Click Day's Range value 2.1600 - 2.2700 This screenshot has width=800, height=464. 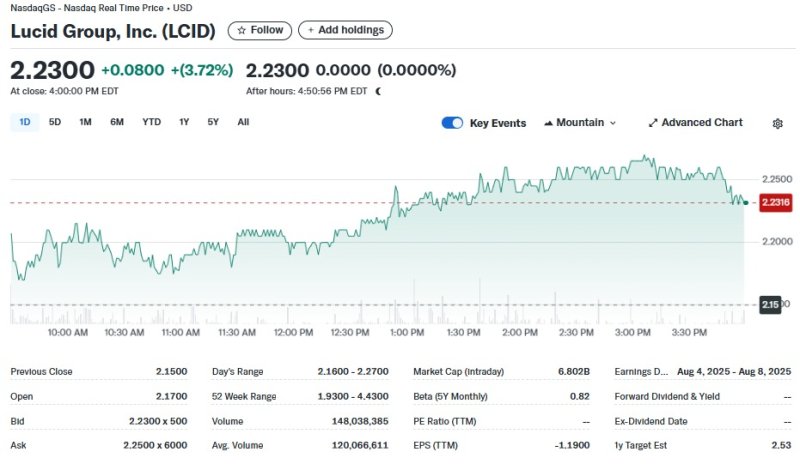click(353, 372)
